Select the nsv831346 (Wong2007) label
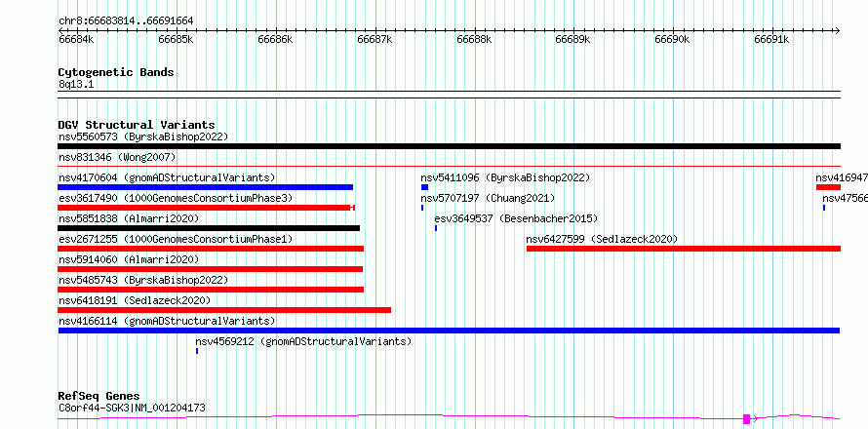Screen dimensions: 868x429 [x=117, y=157]
